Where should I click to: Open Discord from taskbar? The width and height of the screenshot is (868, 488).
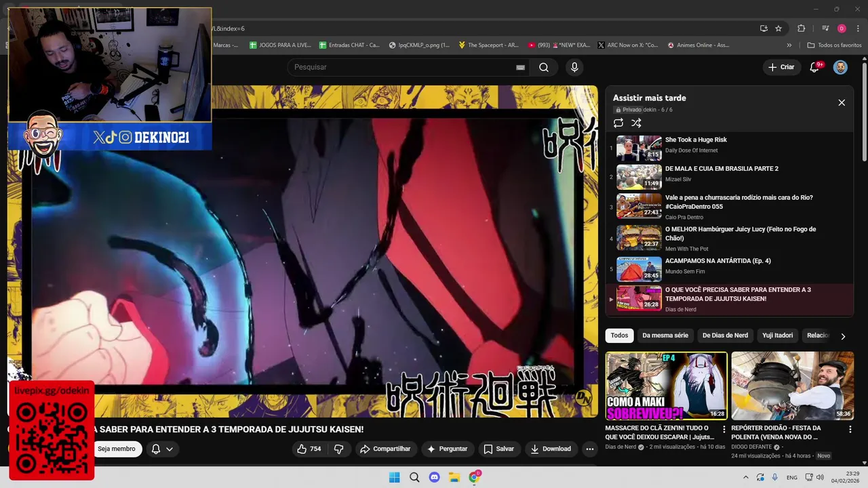pos(435,477)
